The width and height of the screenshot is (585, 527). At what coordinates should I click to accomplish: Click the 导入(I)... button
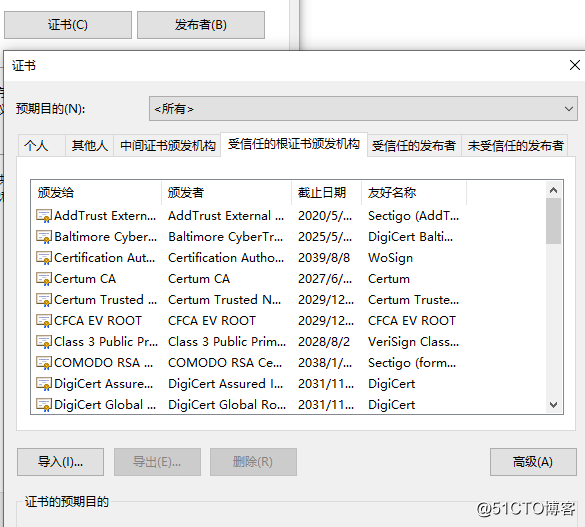click(x=60, y=462)
